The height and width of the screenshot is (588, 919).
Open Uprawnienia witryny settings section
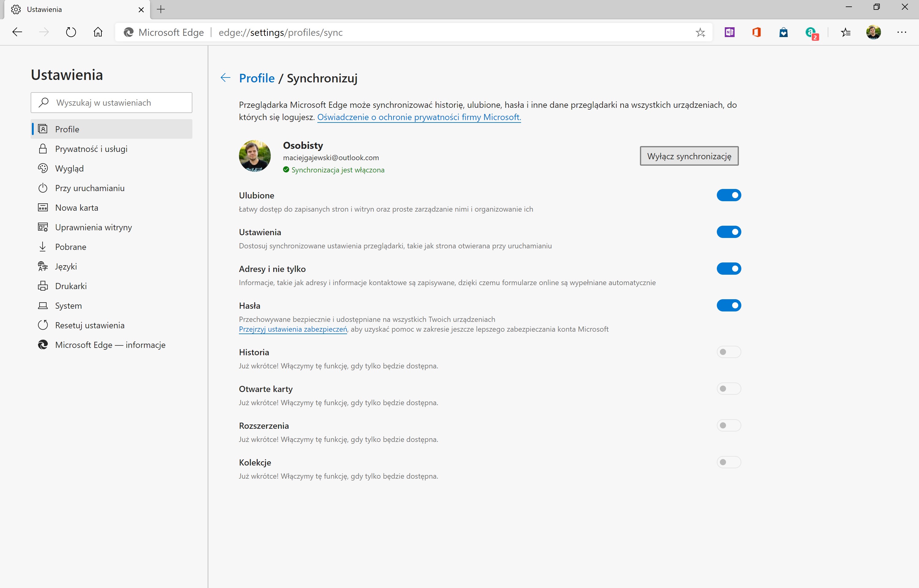112,227
